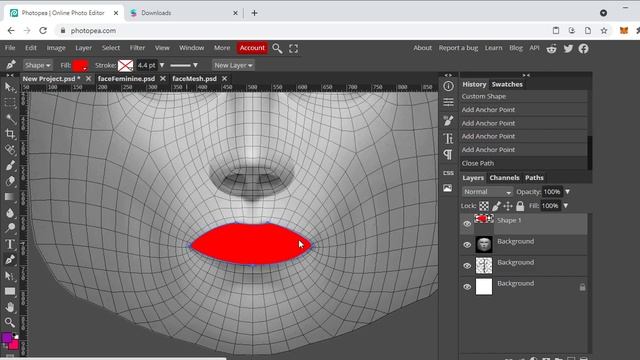Click the Opacity 100% value field
Viewport: 640px width, 360px height.
coord(552,192)
